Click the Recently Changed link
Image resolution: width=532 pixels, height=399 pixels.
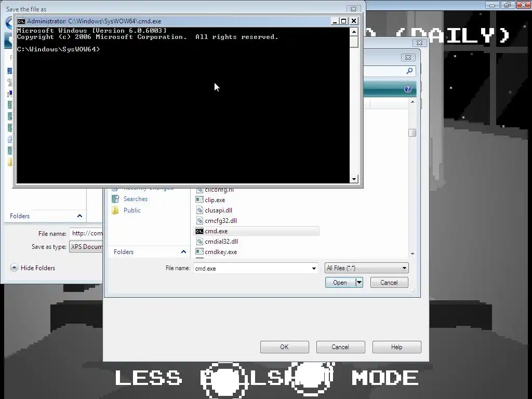148,188
